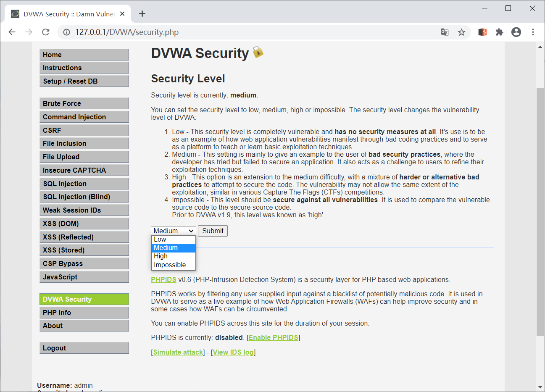Open the Insecure CAPTCHA module
This screenshot has height=392, width=545.
(84, 170)
